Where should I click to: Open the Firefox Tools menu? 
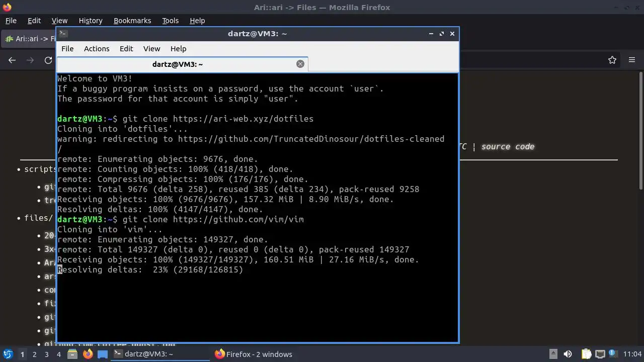(170, 21)
